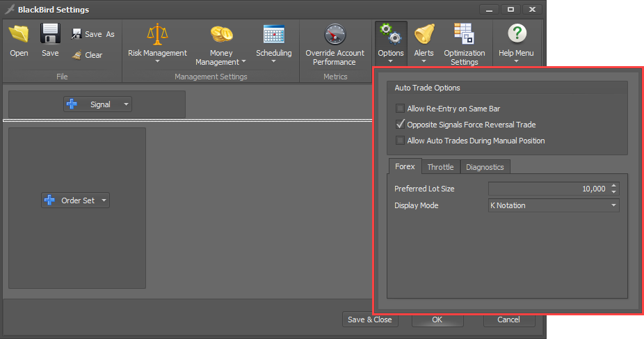Increase Preferred Lot Size with up arrow

[613, 185]
